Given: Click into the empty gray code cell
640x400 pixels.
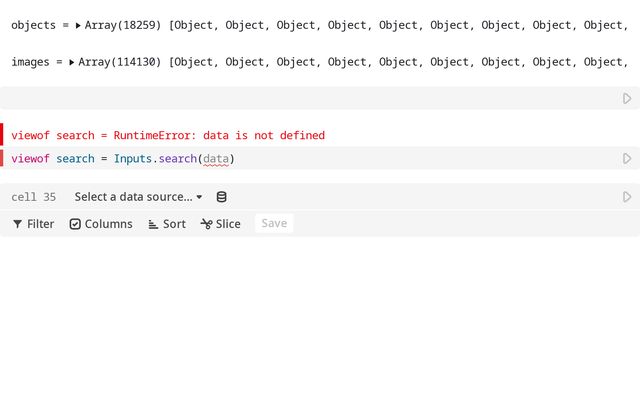Looking at the screenshot, I should (x=310, y=98).
